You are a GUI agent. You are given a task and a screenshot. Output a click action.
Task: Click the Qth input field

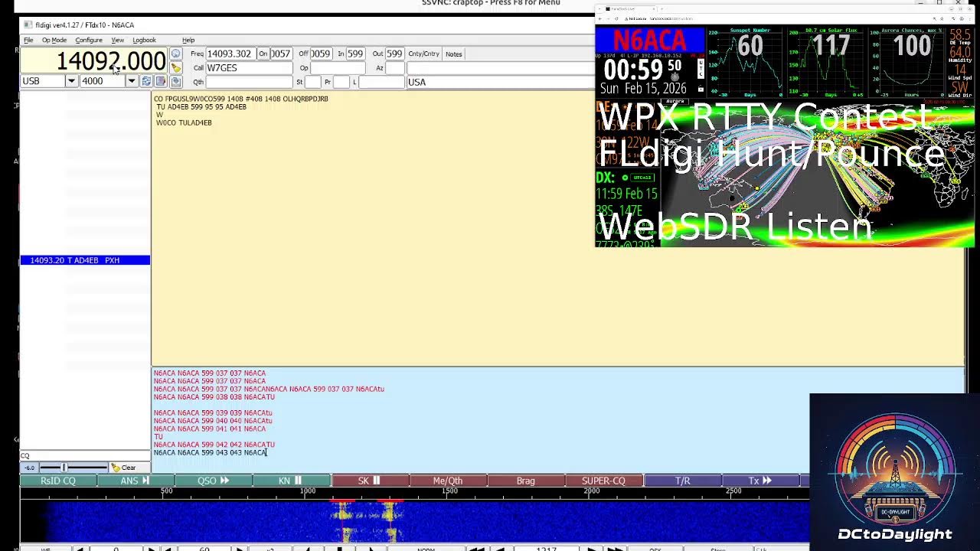tap(249, 81)
